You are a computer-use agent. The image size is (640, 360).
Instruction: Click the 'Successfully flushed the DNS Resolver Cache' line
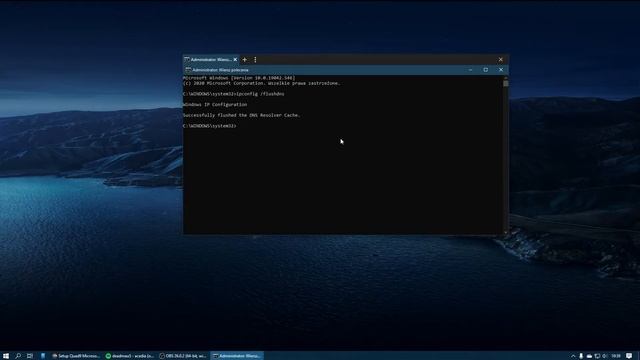point(242,115)
